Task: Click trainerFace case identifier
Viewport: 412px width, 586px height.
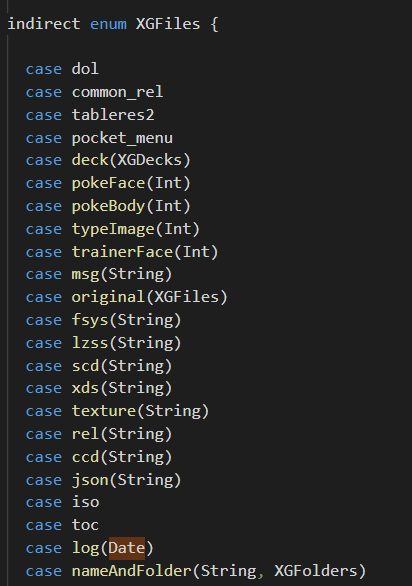Action: pyautogui.click(x=122, y=252)
